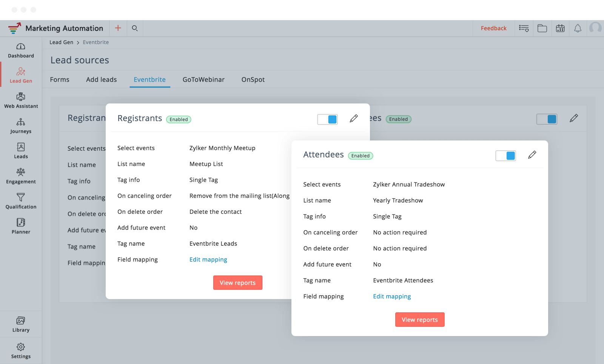Open Web Assistant in the sidebar
604x364 pixels.
tap(21, 101)
